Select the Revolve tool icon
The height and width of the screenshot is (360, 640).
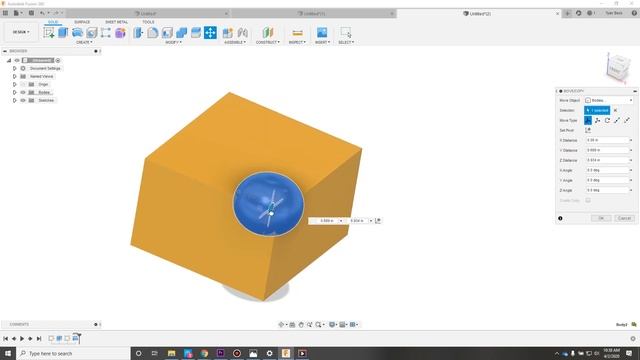[77, 33]
